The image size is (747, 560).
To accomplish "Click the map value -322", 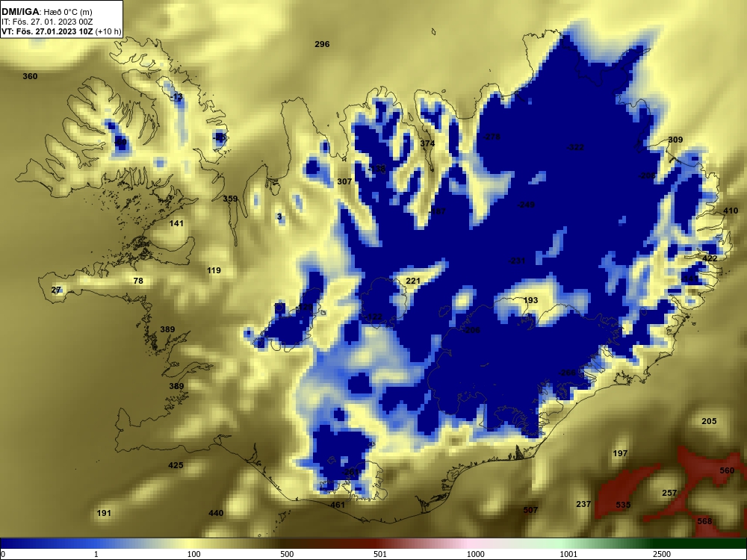I will click(575, 148).
